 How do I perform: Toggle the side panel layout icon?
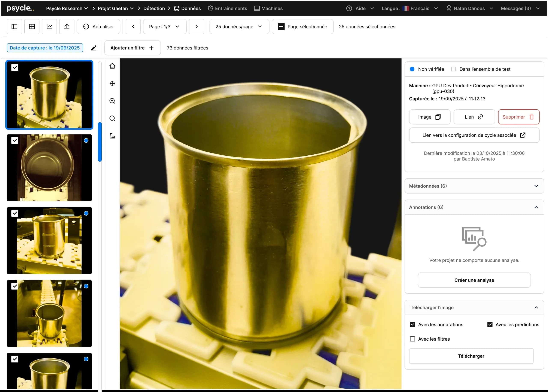(15, 27)
